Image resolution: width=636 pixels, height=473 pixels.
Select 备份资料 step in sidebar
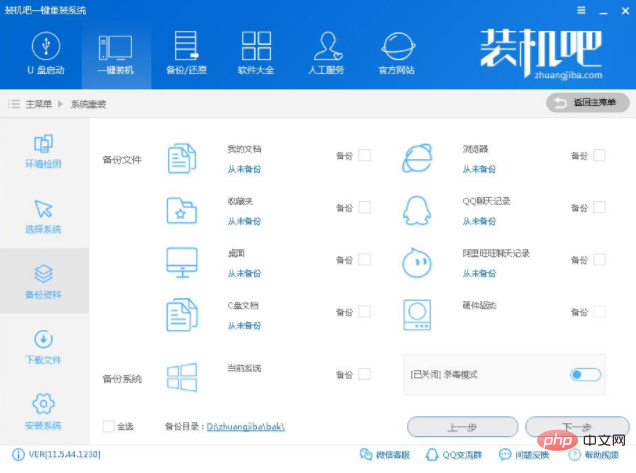(43, 282)
